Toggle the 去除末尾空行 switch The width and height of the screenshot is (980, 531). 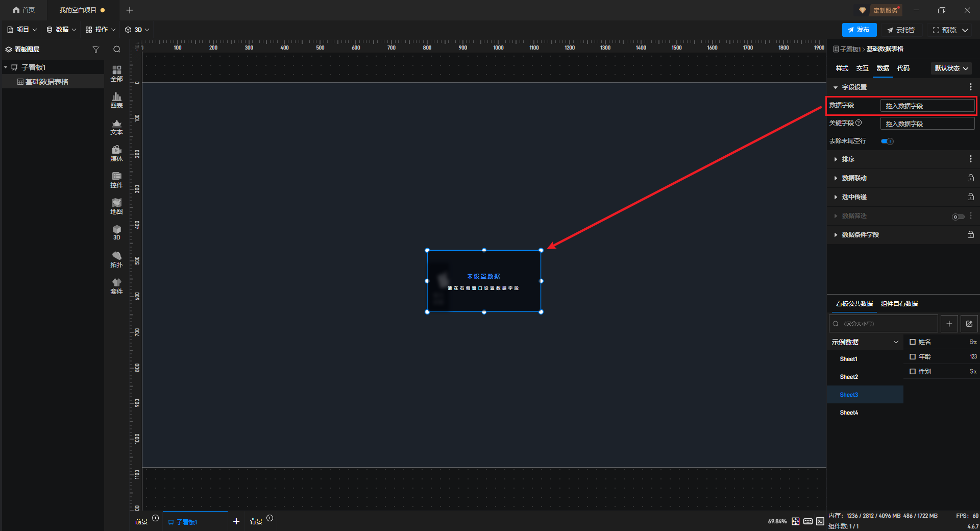click(887, 141)
